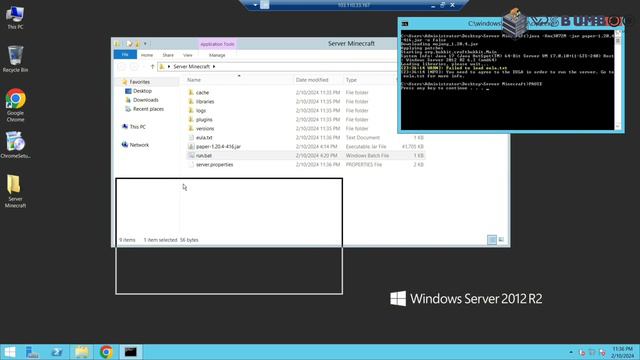Switch to Large icons view in status bar
This screenshot has height=360, width=640.
tap(501, 240)
